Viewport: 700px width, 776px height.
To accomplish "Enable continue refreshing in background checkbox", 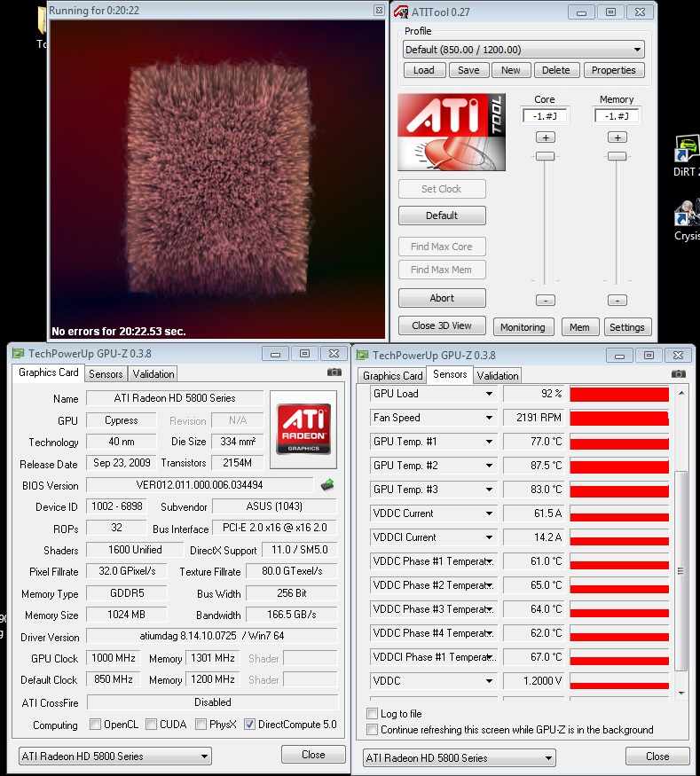I will pos(372,729).
